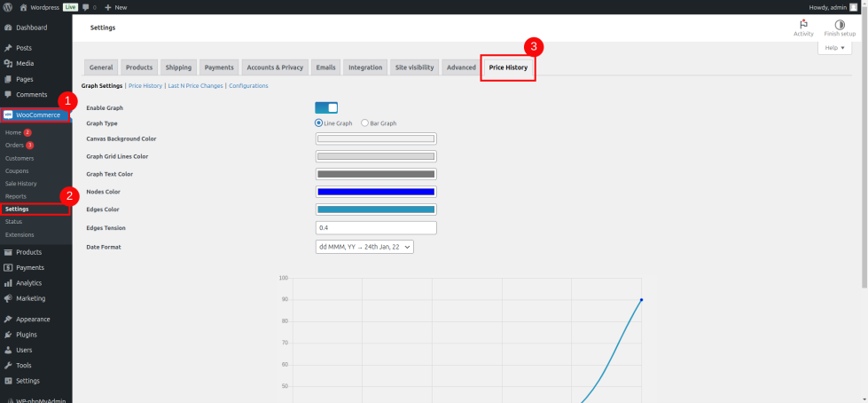
Task: Open the New content menu in admin bar
Action: pos(115,6)
